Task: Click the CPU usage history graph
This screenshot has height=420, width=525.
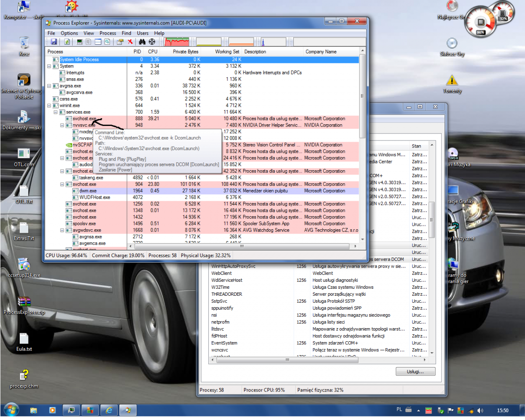Action: coord(177,42)
